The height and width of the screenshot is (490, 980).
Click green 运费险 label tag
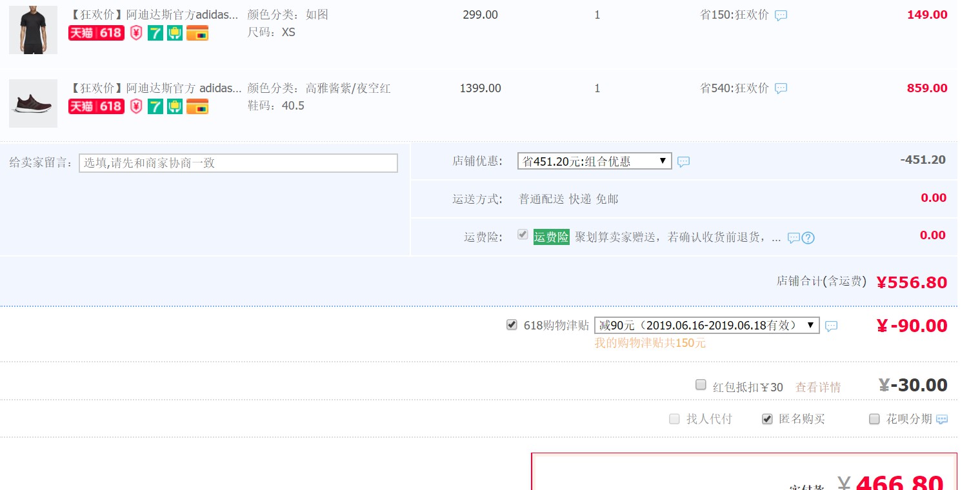coord(551,237)
